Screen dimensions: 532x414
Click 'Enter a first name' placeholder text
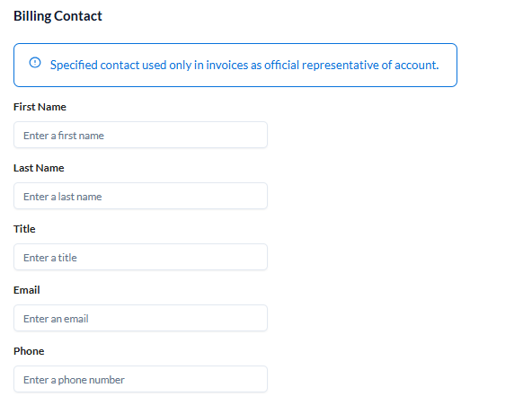(64, 136)
